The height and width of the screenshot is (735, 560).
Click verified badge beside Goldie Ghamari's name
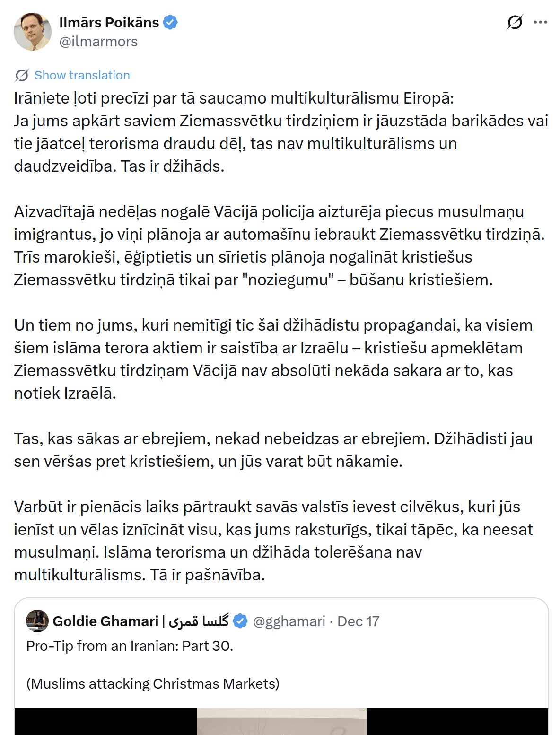point(240,621)
